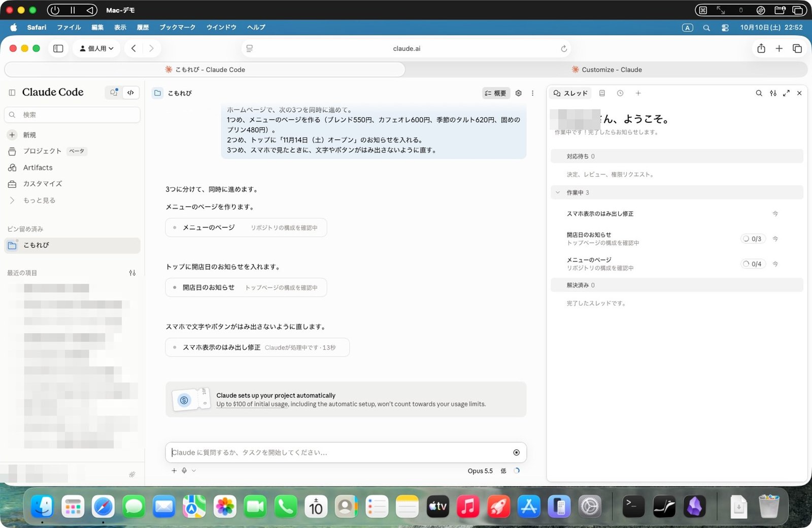Open filter icon beside 最近の項目

pos(132,273)
